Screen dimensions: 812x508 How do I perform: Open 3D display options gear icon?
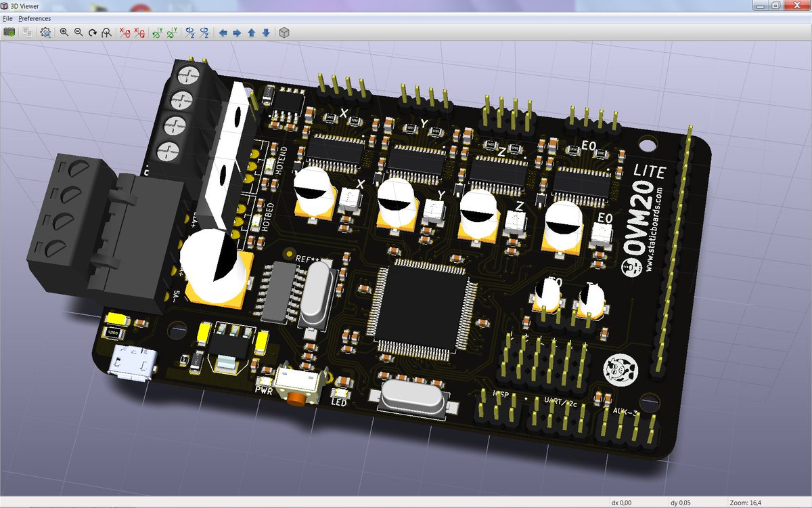pos(45,32)
